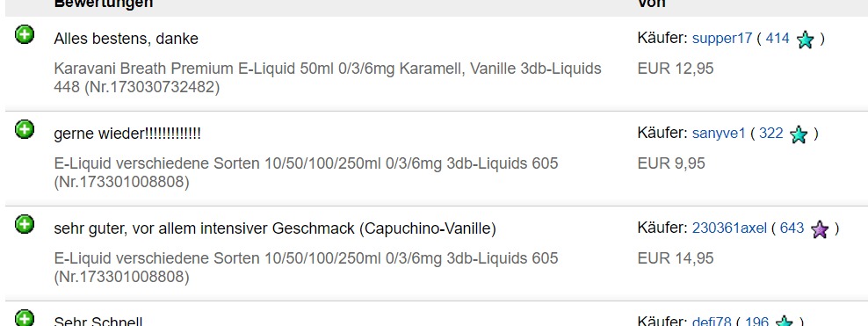
Task: Click green plus icon beside 'Sehr Schnell'
Action: (x=24, y=318)
